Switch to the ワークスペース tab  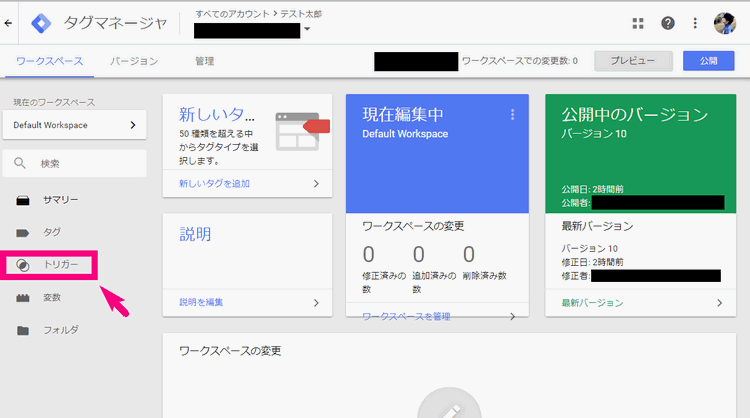tap(50, 61)
